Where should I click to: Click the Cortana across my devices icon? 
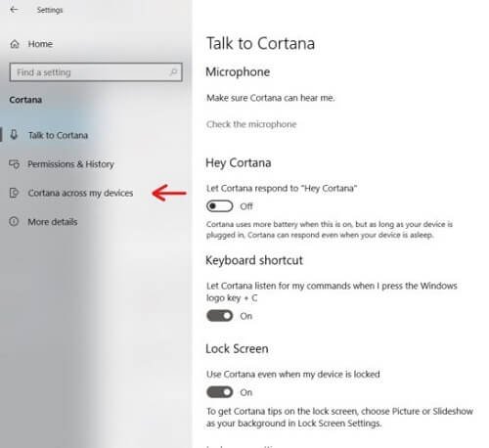[x=14, y=193]
